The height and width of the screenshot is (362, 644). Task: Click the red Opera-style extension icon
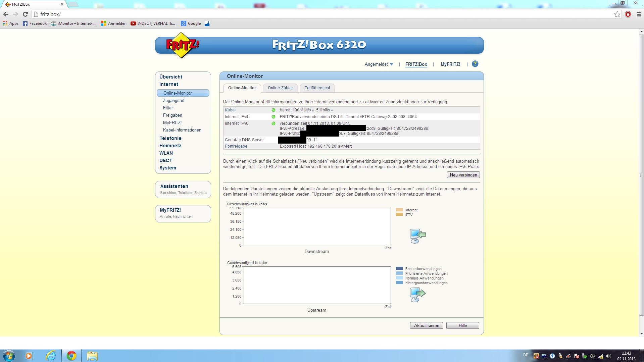tap(628, 14)
